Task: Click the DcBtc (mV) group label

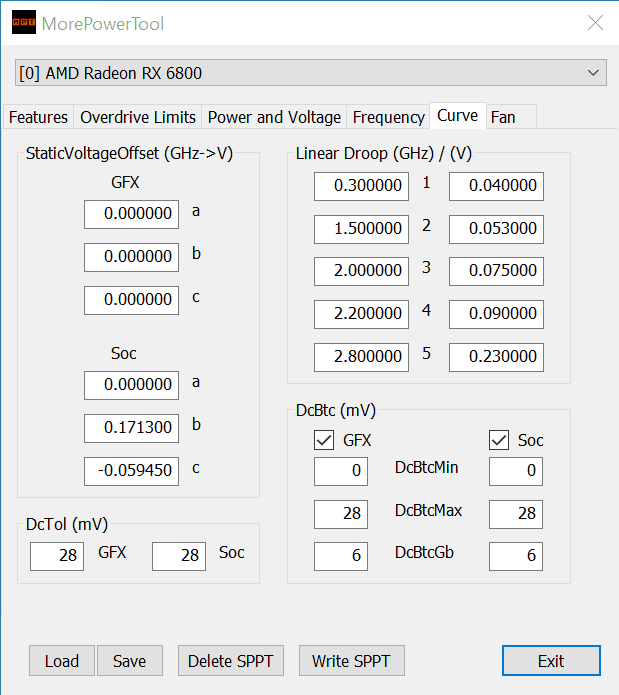Action: pos(336,410)
